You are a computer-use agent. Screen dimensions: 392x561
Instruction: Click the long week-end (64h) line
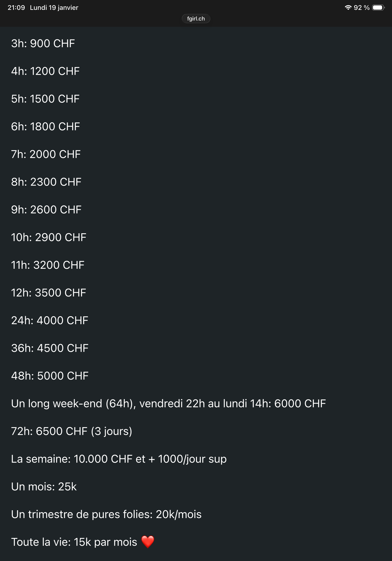pyautogui.click(x=168, y=403)
